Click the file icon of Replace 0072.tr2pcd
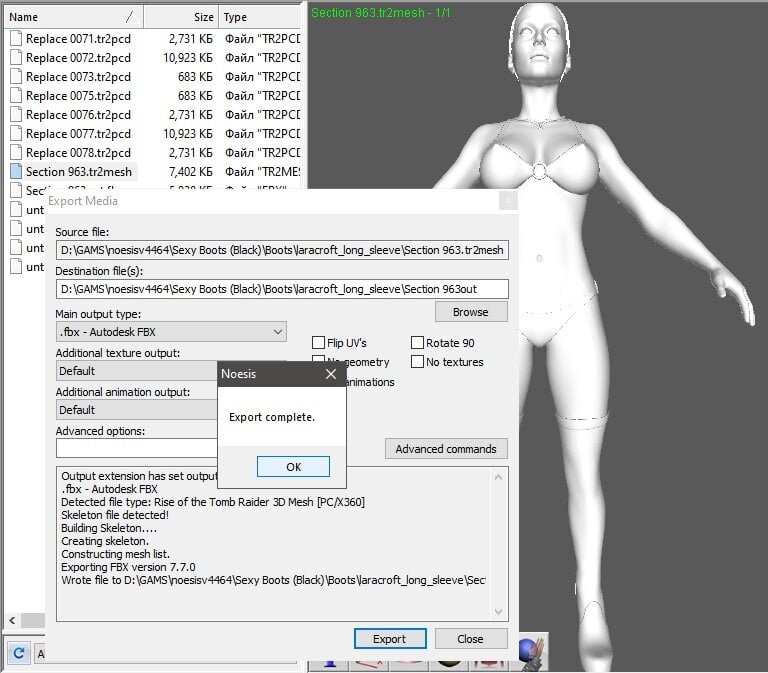This screenshot has height=673, width=768. click(16, 57)
